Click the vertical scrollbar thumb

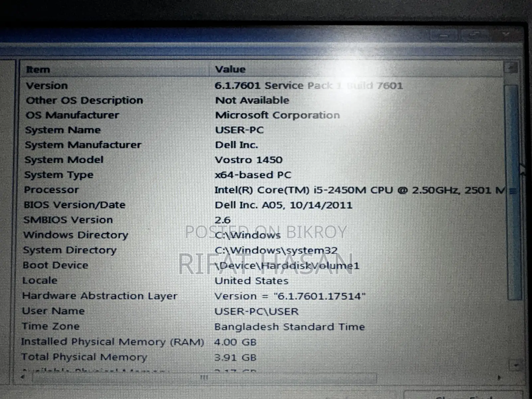tap(513, 192)
